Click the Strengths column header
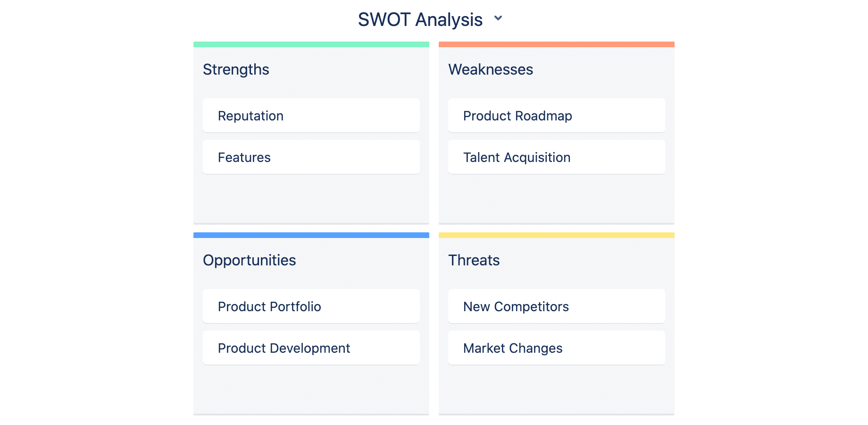The height and width of the screenshot is (425, 868). (x=236, y=69)
